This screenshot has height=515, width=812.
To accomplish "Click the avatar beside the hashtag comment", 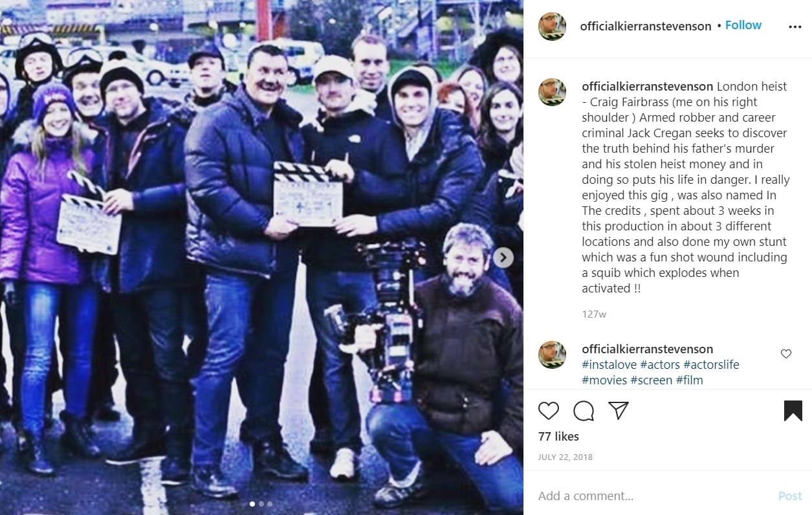I will (553, 355).
